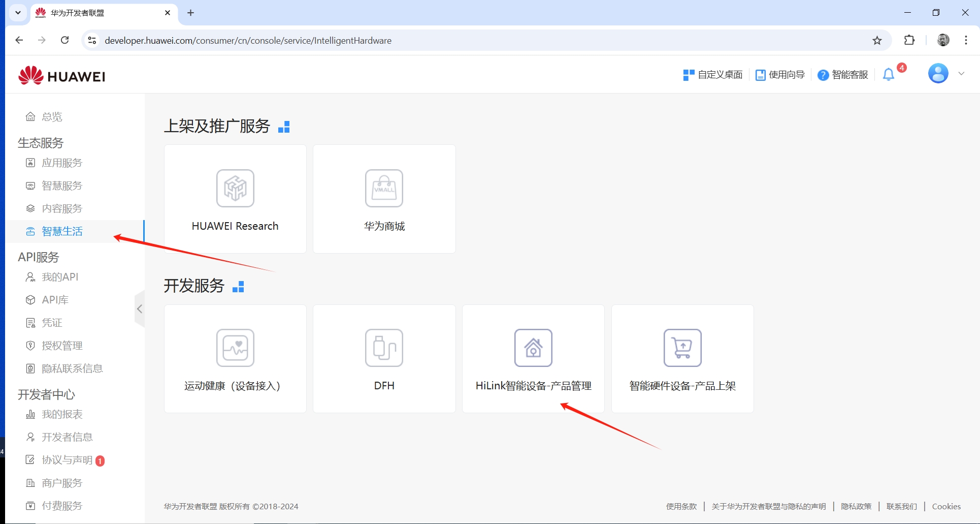The width and height of the screenshot is (980, 524).
Task: Click Chrome profile picture icon
Action: click(x=943, y=40)
